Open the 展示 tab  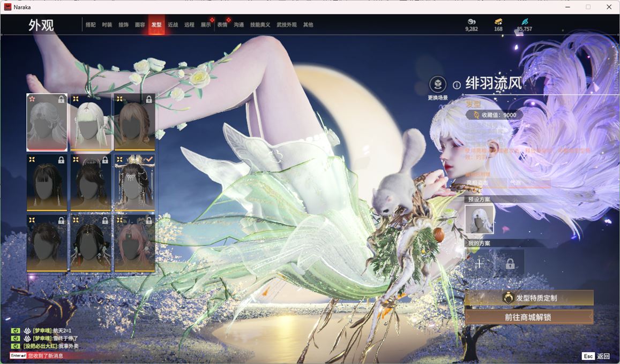(206, 25)
